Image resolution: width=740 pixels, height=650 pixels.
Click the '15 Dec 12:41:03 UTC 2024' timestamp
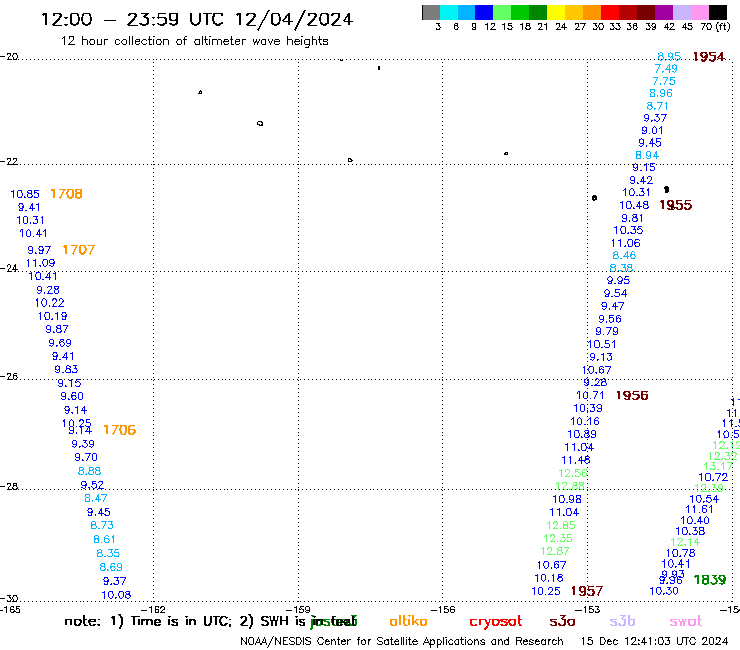tap(654, 641)
